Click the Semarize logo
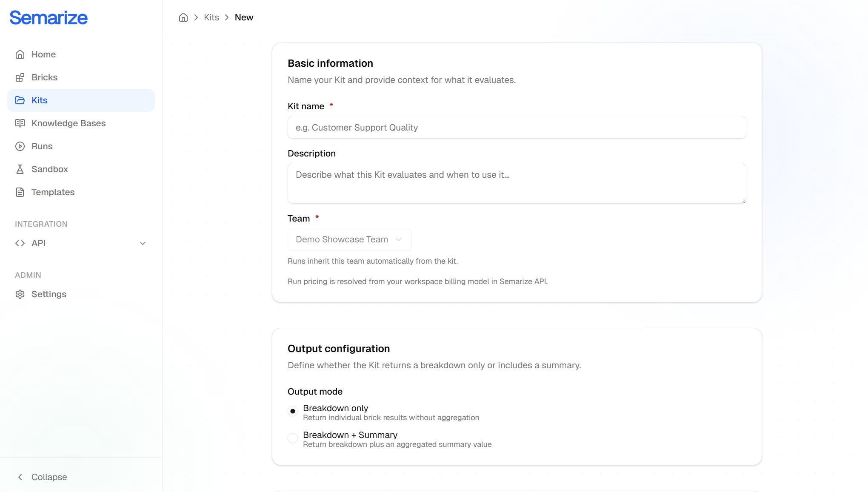 click(49, 17)
